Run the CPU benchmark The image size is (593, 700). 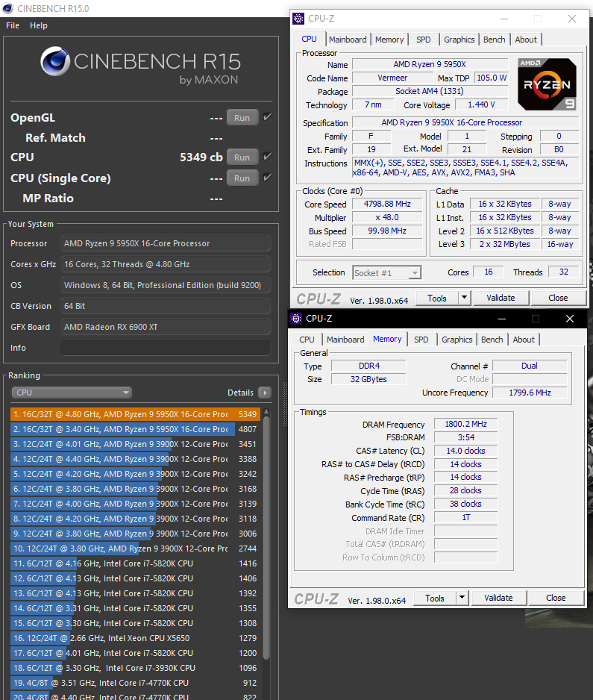242,157
